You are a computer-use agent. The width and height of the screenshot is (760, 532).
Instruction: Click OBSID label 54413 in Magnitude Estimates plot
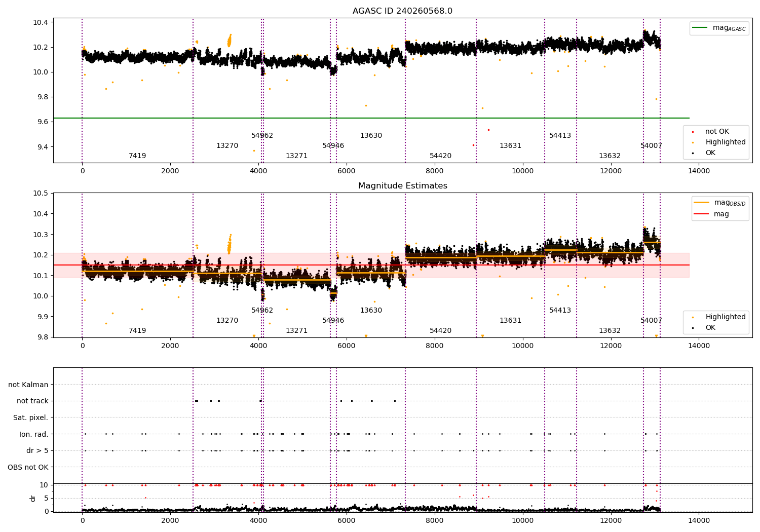pos(560,311)
